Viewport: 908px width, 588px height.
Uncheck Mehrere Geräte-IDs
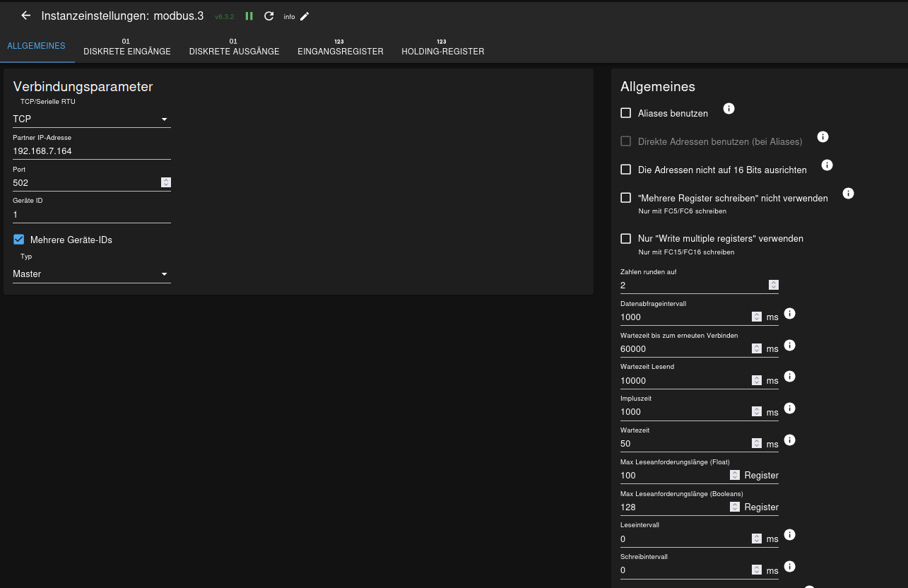19,240
